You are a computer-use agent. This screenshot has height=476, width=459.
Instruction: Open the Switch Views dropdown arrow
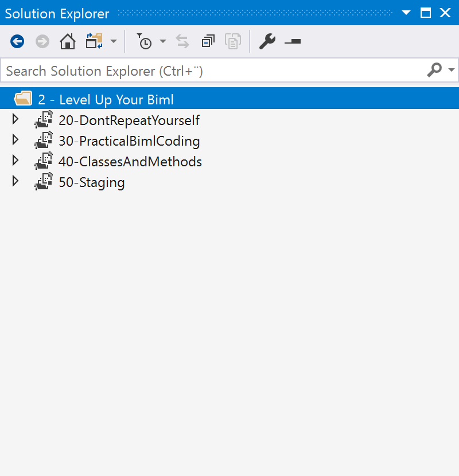114,41
